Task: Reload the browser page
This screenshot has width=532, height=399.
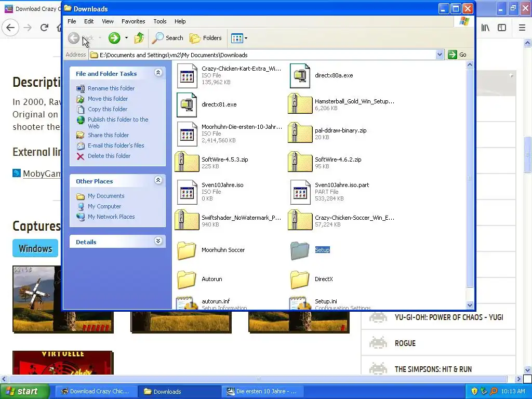Action: click(44, 28)
